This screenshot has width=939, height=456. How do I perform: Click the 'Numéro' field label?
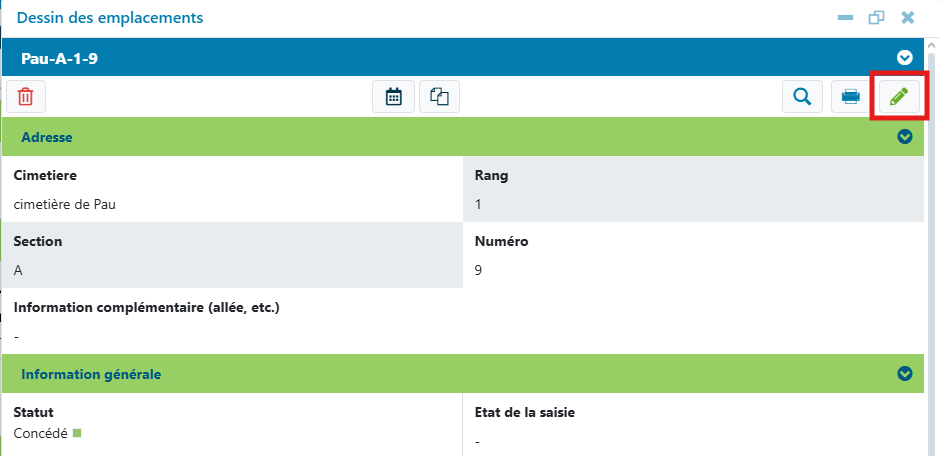click(501, 241)
